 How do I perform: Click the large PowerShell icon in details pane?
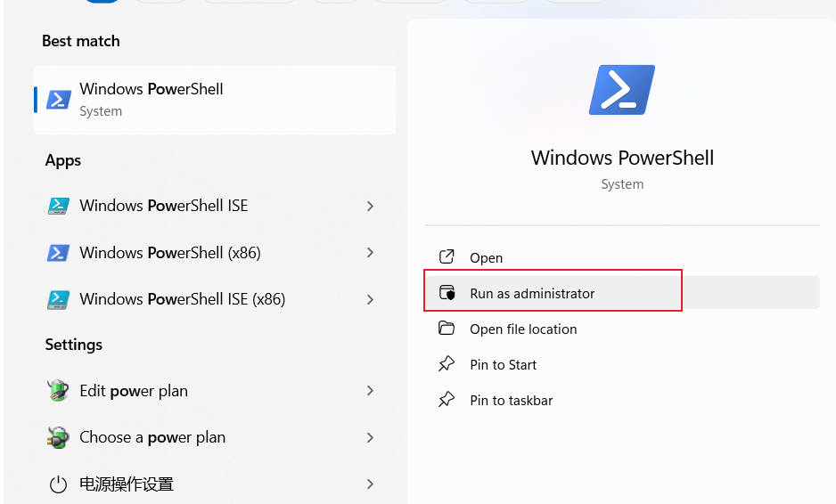click(x=621, y=90)
